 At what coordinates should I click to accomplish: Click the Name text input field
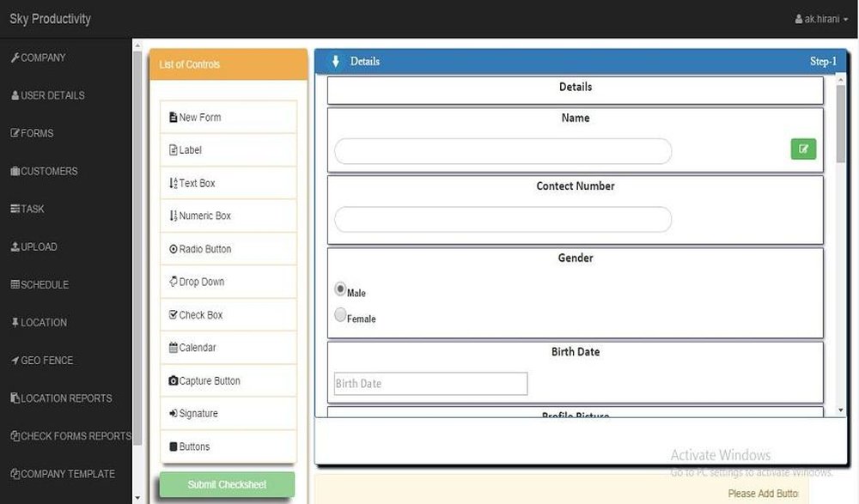pyautogui.click(x=503, y=151)
